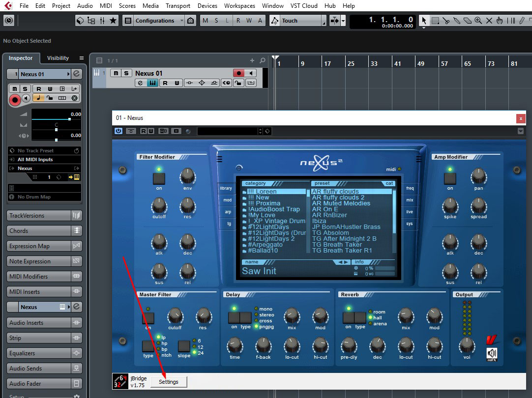
Task: Open the Nexus arp tab button
Action: point(228,212)
